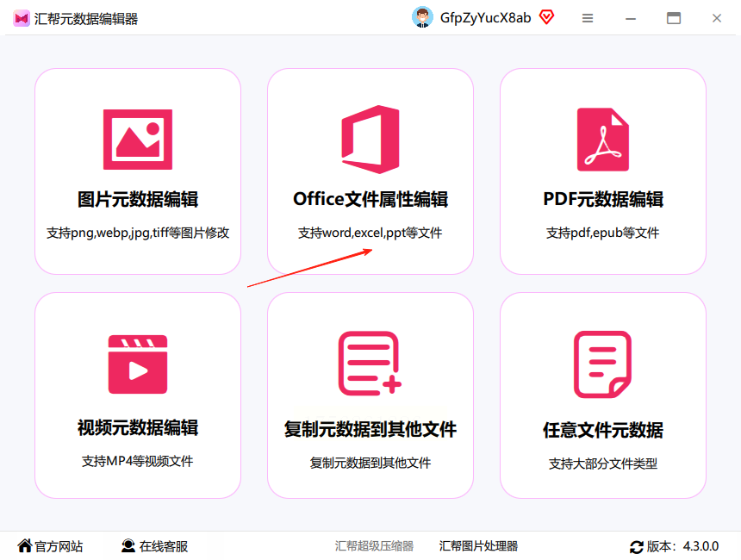
Task: Click version 4.3.0.0 text
Action: [701, 546]
